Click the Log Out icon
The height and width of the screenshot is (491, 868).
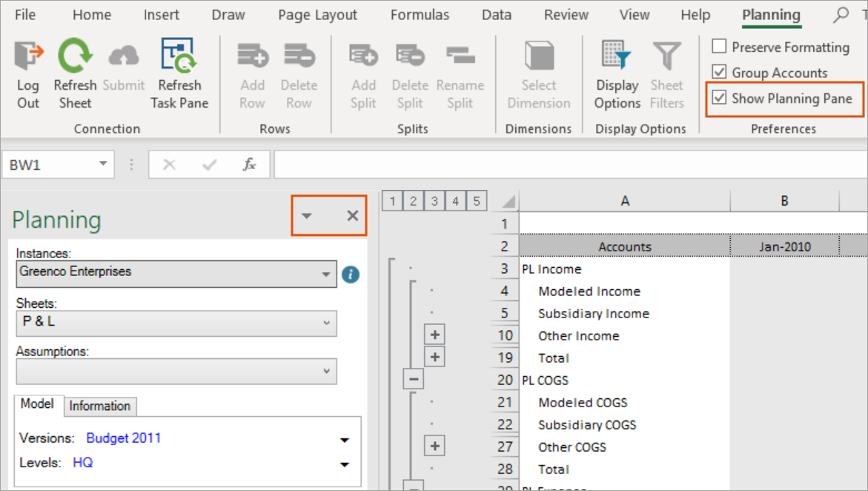[x=28, y=56]
